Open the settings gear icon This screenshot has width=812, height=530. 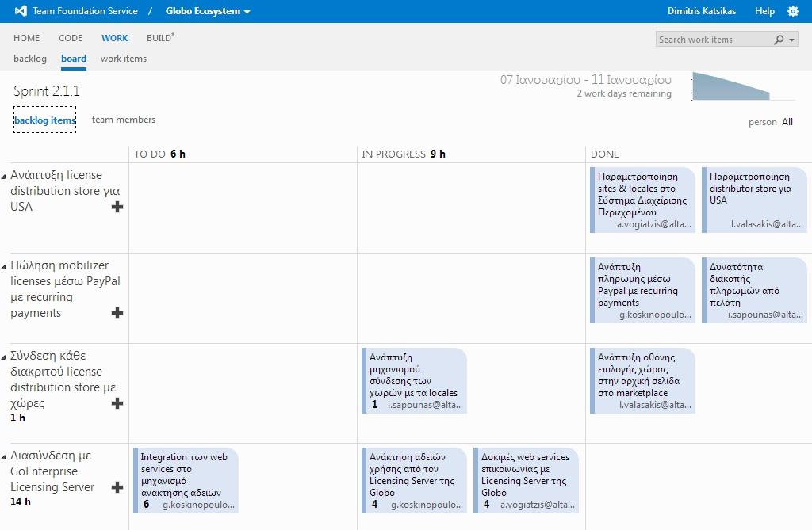click(x=793, y=11)
